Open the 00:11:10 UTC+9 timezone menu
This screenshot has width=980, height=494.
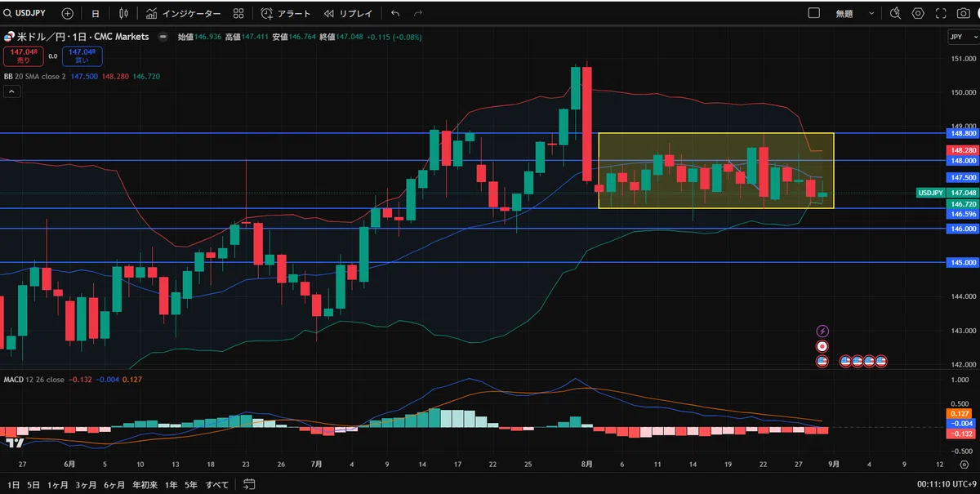coord(945,484)
